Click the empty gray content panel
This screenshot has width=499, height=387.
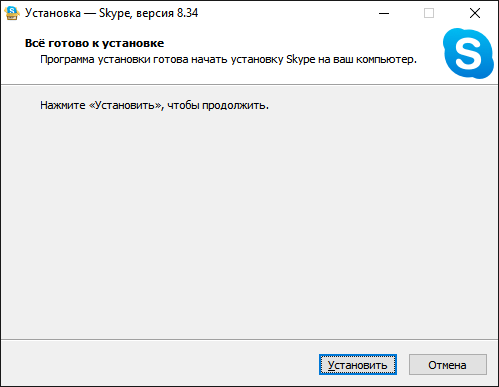(x=249, y=220)
